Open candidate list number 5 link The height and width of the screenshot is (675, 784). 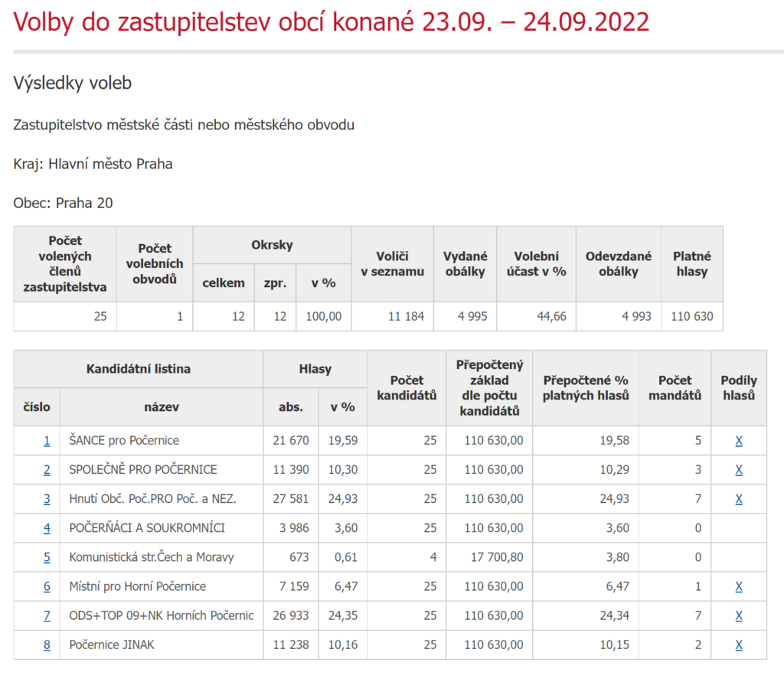pos(47,557)
